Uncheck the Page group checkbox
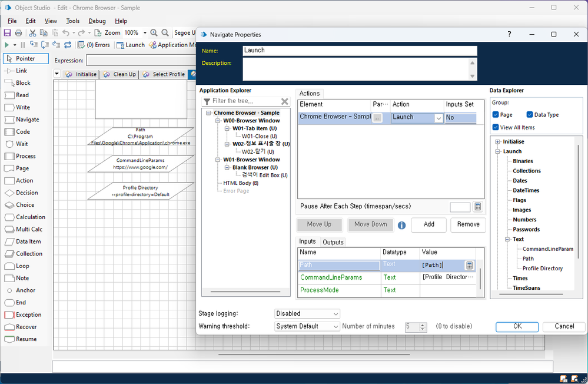This screenshot has width=588, height=384. [496, 115]
